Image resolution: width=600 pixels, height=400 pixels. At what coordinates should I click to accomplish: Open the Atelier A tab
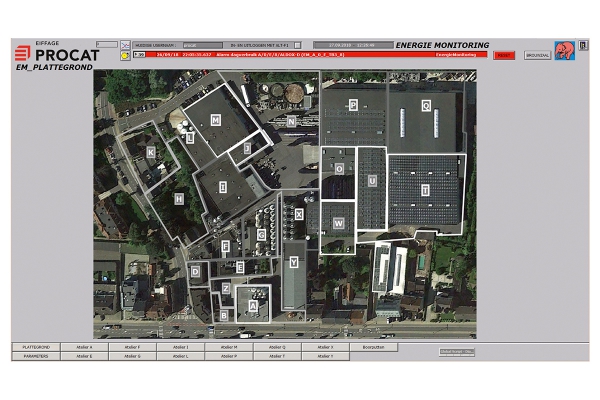pyautogui.click(x=84, y=347)
